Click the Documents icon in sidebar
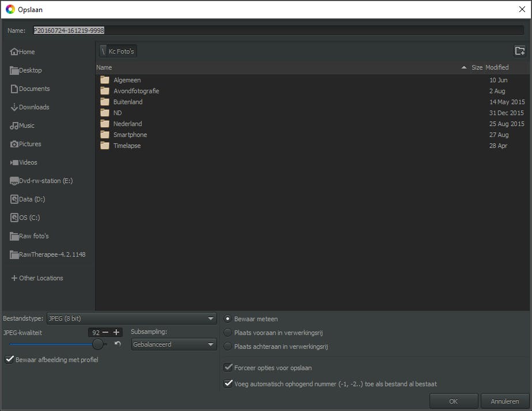 (x=14, y=89)
